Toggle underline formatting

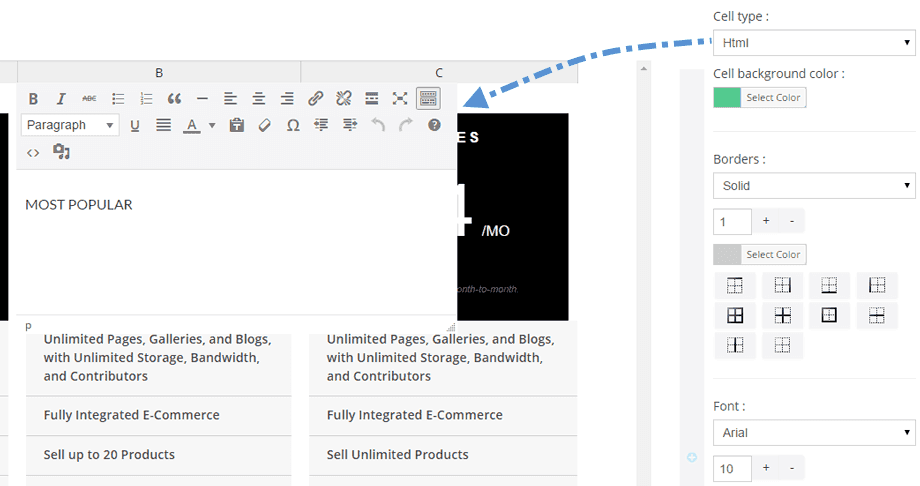coord(135,125)
